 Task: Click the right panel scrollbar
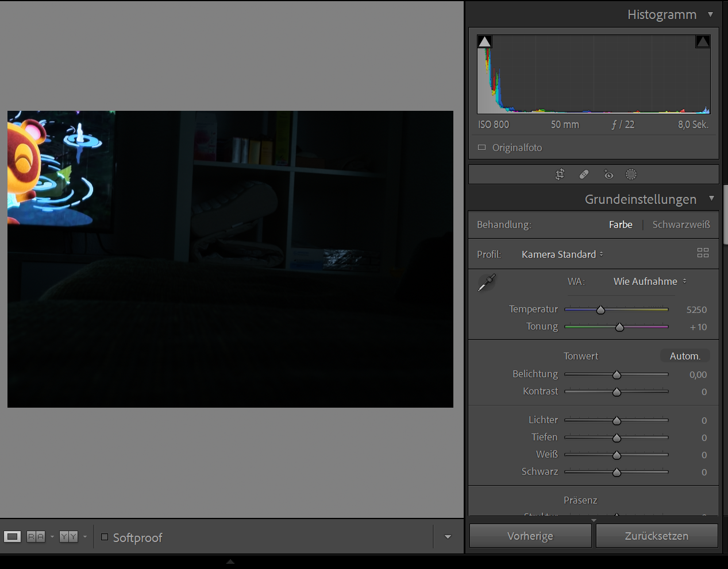pyautogui.click(x=726, y=215)
